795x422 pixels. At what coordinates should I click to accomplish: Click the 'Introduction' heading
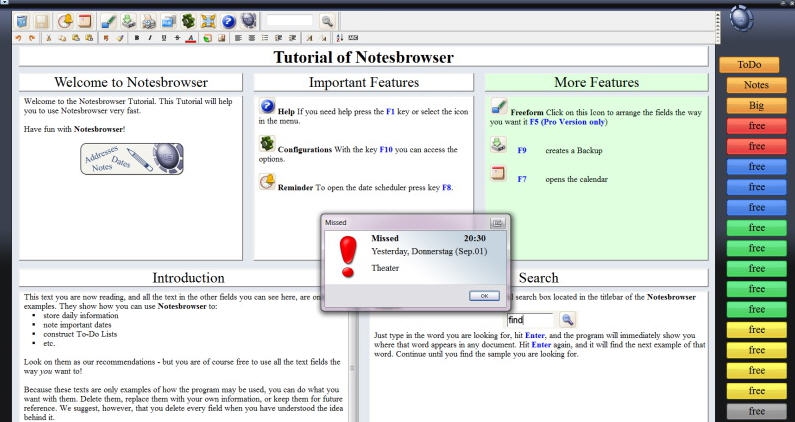point(188,278)
